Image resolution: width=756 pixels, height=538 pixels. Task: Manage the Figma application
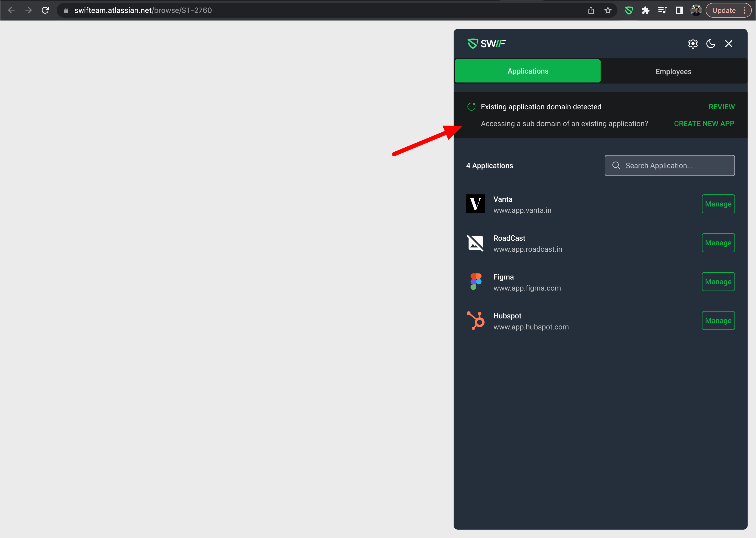(718, 282)
